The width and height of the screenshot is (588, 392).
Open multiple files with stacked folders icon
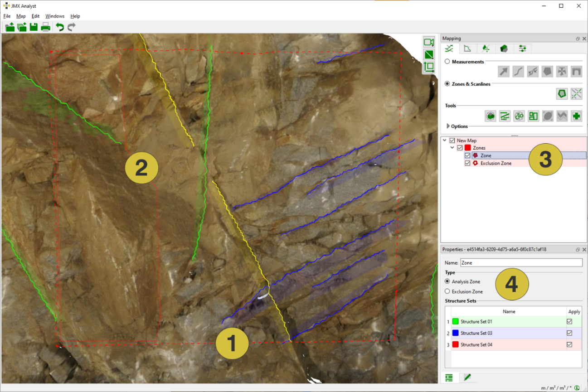pyautogui.click(x=22, y=27)
